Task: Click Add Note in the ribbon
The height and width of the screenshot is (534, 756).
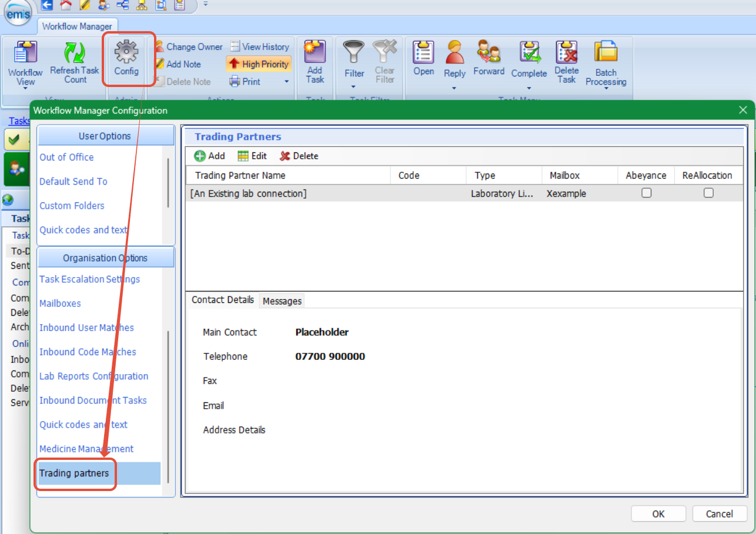Action: (178, 64)
